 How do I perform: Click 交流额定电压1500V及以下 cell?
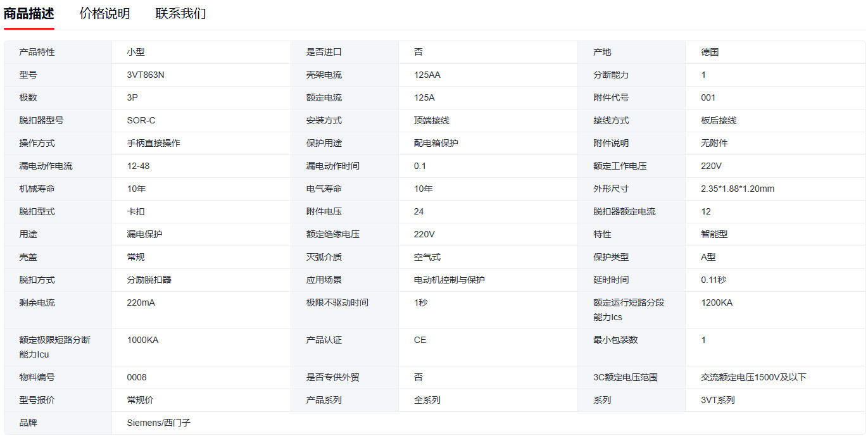(x=753, y=377)
